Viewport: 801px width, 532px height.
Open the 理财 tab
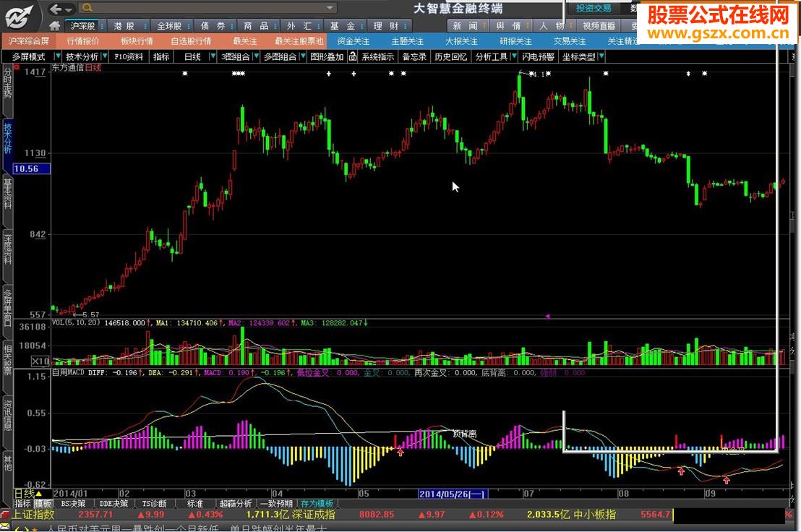[386, 25]
